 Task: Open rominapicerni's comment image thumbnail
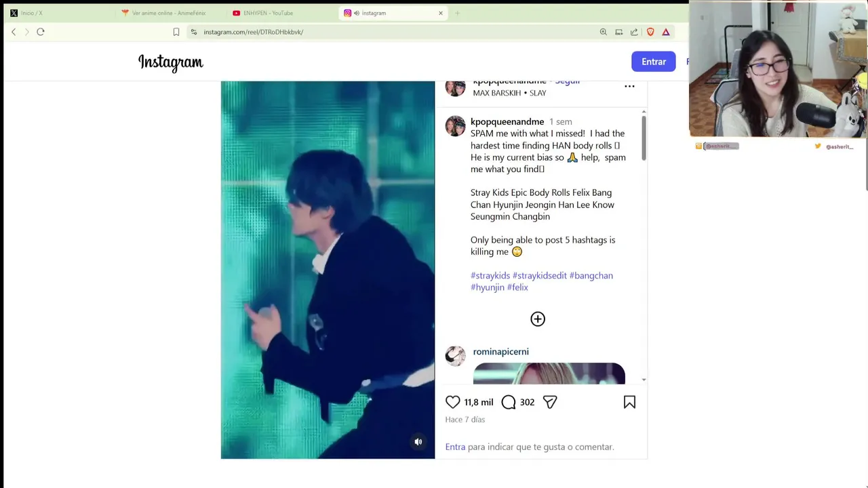click(549, 373)
